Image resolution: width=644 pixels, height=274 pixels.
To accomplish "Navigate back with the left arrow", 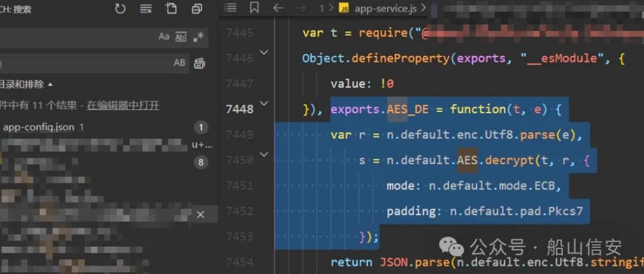I will pyautogui.click(x=278, y=8).
